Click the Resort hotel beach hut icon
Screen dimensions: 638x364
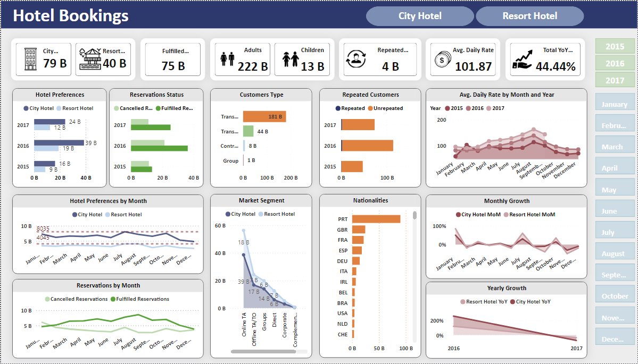[x=90, y=60]
